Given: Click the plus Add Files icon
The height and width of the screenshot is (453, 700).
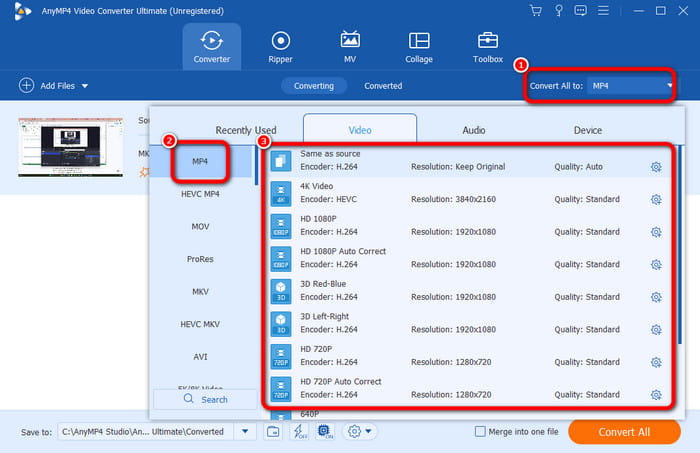Looking at the screenshot, I should tap(26, 85).
